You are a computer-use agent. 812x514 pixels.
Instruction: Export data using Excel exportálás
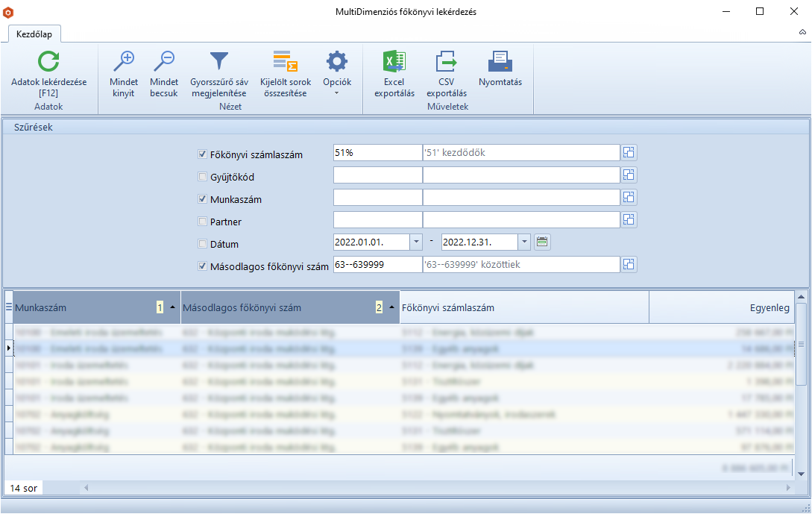394,63
